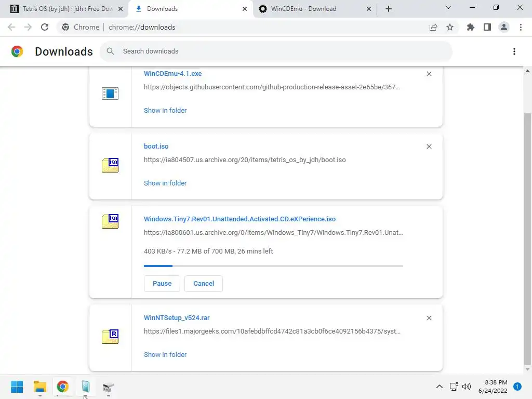Click the Windows Tiny7 ISO file icon

coord(110,221)
